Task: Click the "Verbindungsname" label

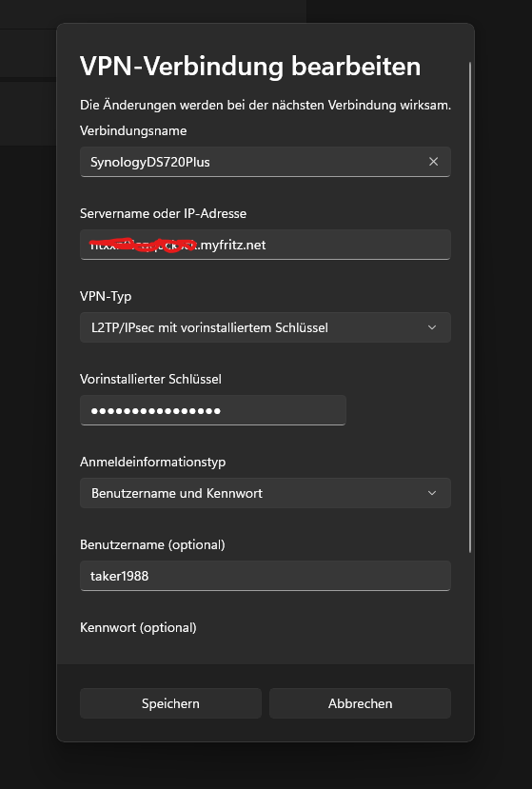Action: tap(133, 130)
